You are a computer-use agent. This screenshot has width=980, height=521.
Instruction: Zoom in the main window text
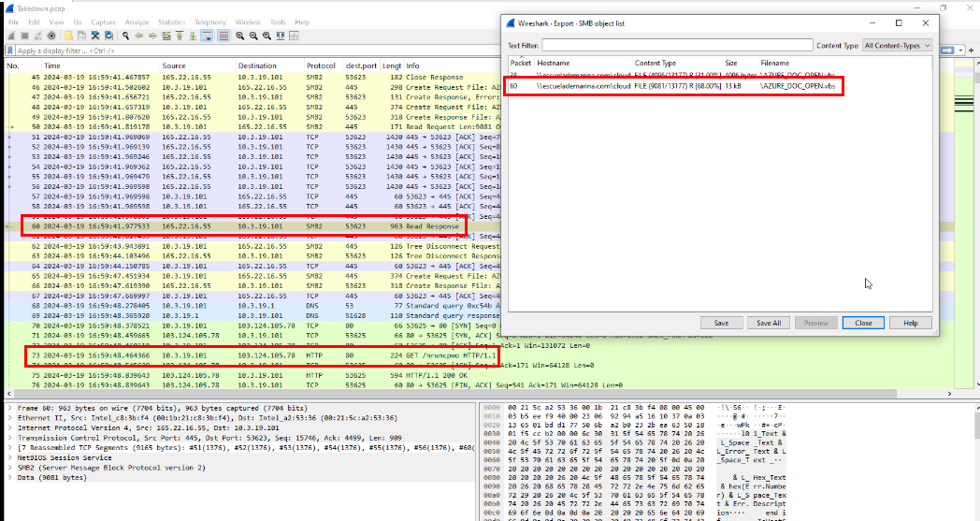[240, 36]
